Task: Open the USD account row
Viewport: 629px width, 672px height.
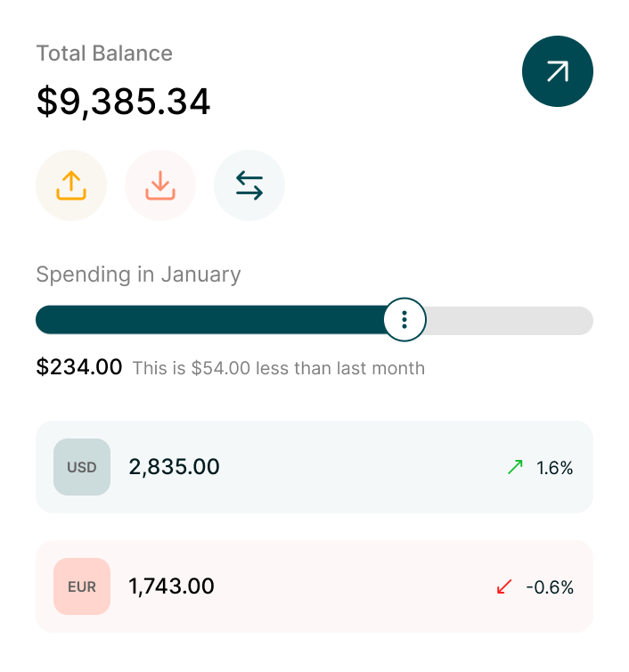Action: 356,467
